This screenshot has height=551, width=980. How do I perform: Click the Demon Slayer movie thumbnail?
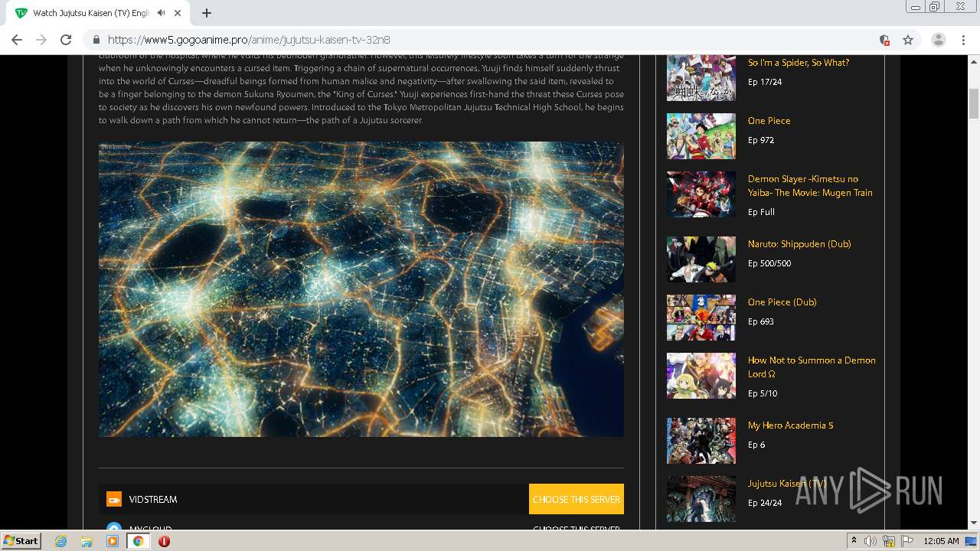(x=701, y=194)
